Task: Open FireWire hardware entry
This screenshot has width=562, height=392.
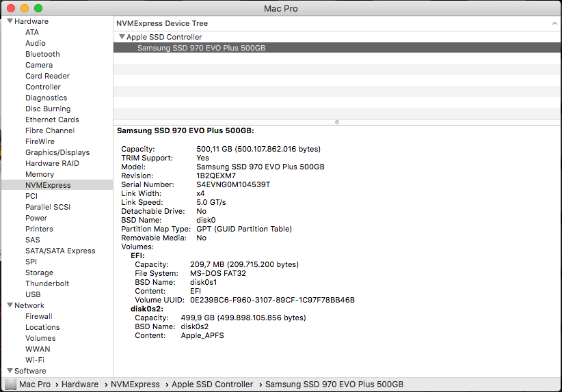Action: click(x=40, y=141)
